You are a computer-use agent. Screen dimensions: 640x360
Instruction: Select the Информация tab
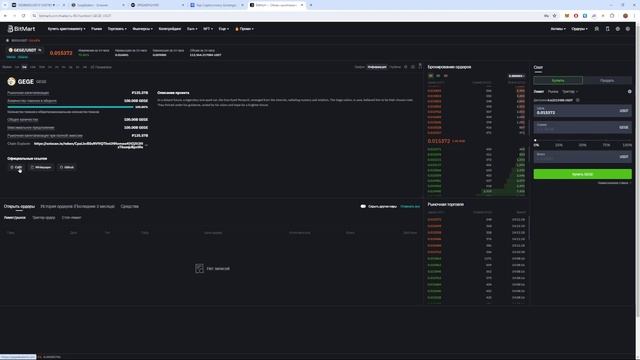377,67
